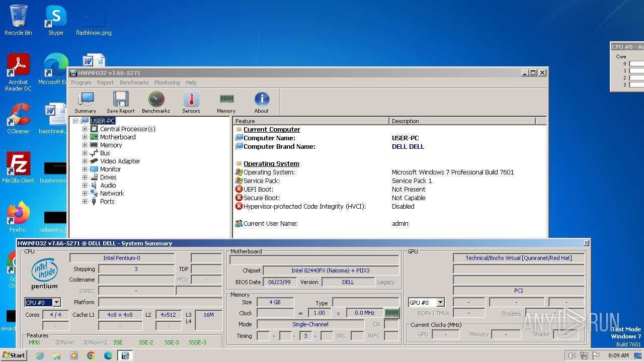Expand the Video Adapter tree node

(85, 161)
